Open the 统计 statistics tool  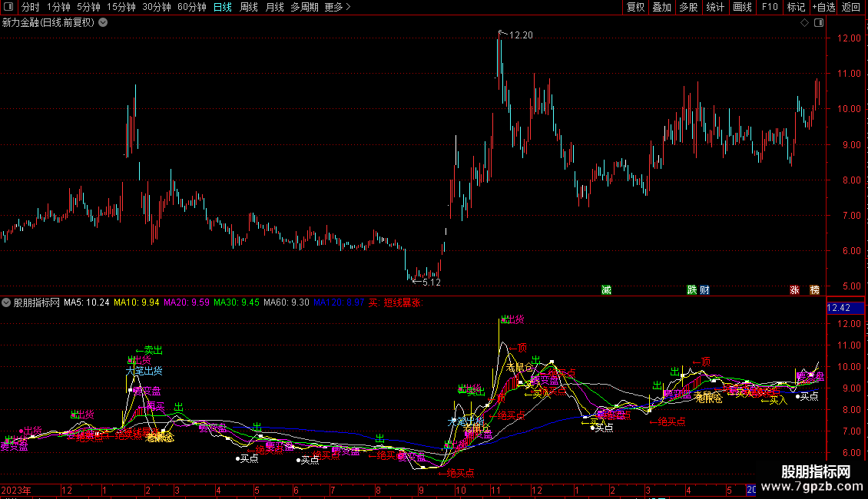(715, 7)
